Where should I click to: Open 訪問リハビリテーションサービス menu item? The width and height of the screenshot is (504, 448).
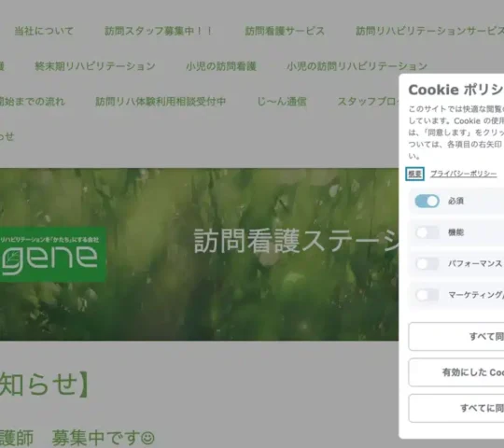[429, 31]
